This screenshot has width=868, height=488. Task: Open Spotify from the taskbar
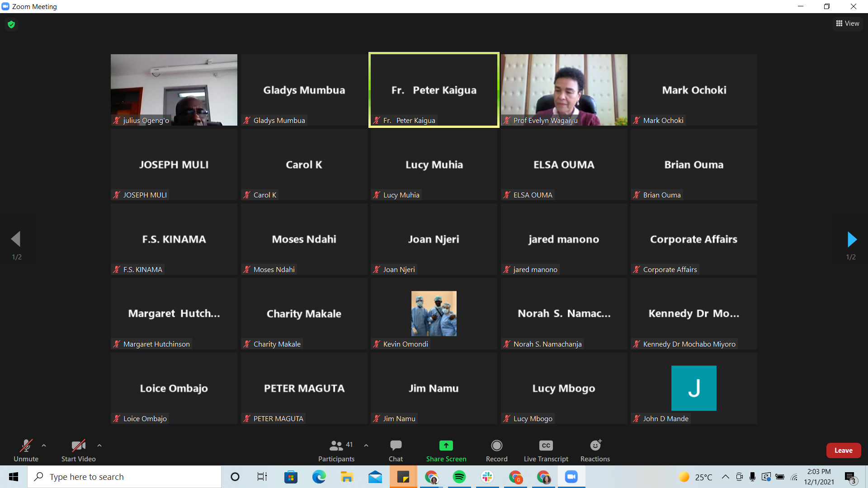[x=459, y=477]
